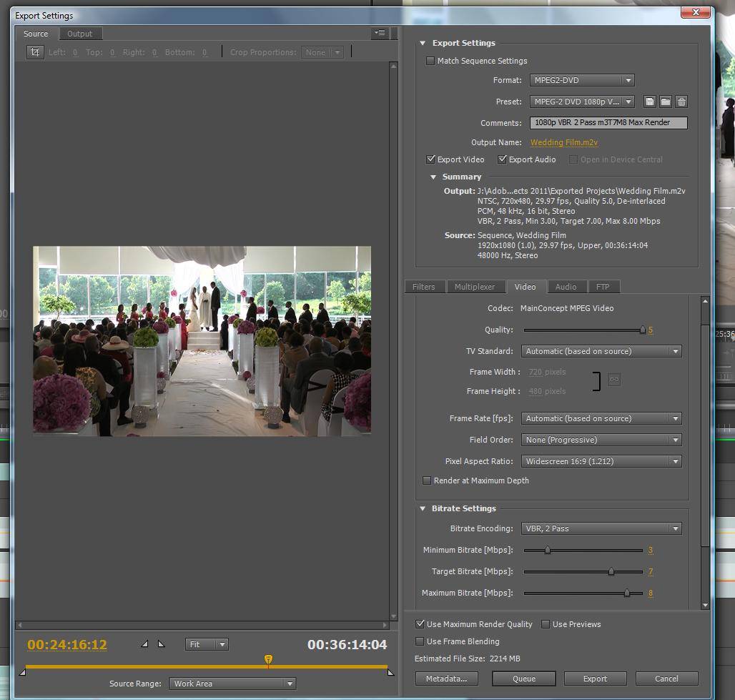This screenshot has width=735, height=700.
Task: Click the Target Bitrate value 7
Action: point(651,571)
